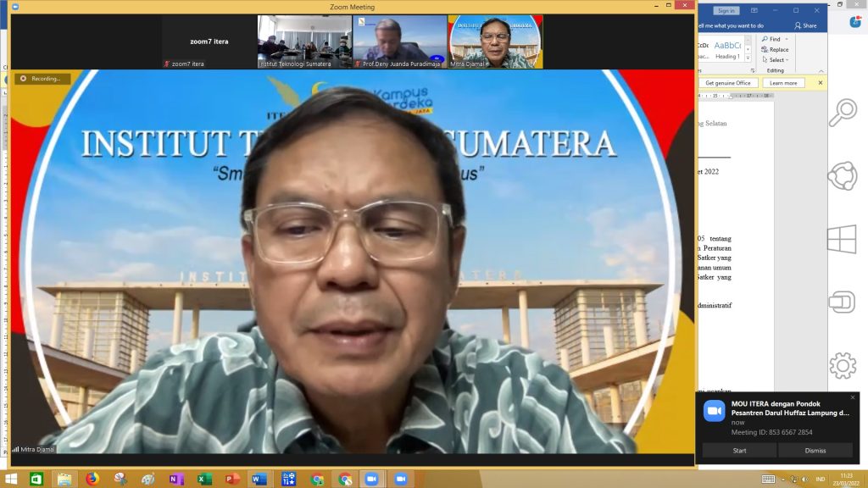Click Replace in Word's Editing group
Viewport: 868px width, 488px height.
pyautogui.click(x=775, y=50)
